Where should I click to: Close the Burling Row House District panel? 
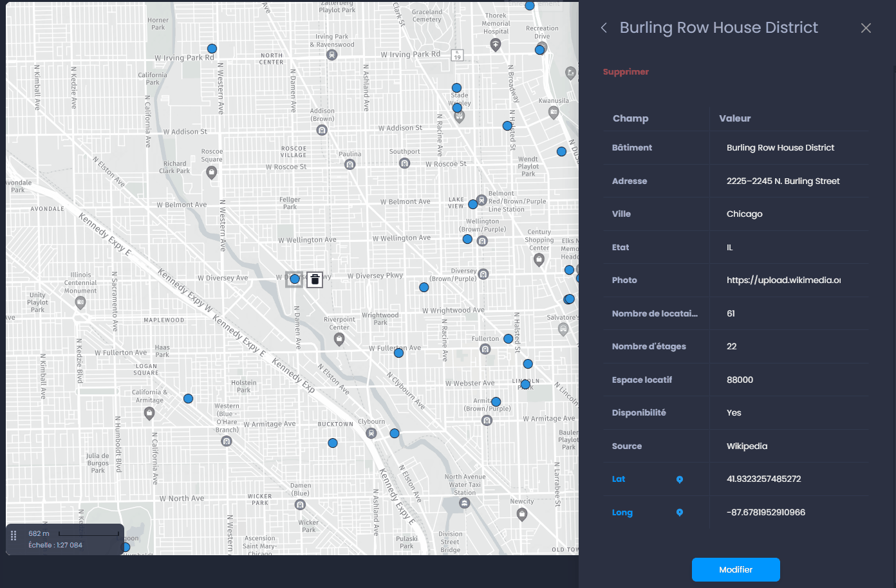click(866, 28)
